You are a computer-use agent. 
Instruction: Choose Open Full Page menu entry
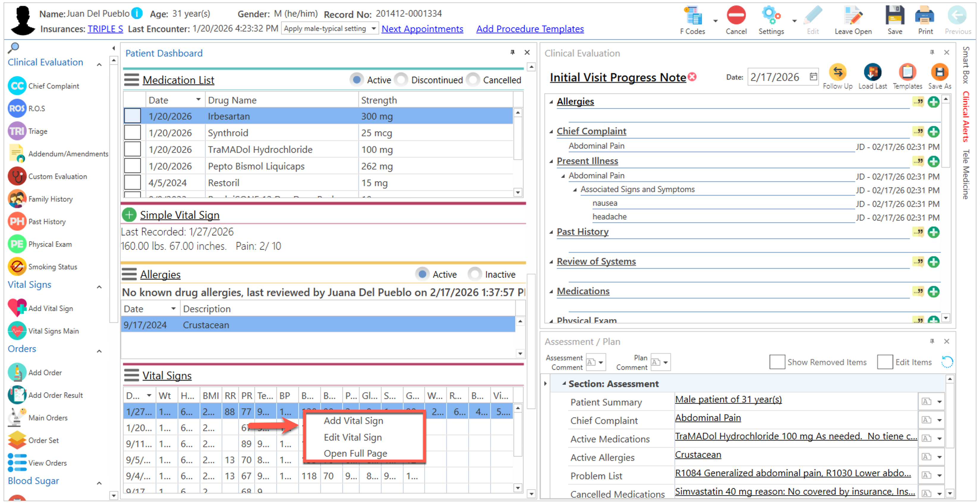tap(355, 453)
